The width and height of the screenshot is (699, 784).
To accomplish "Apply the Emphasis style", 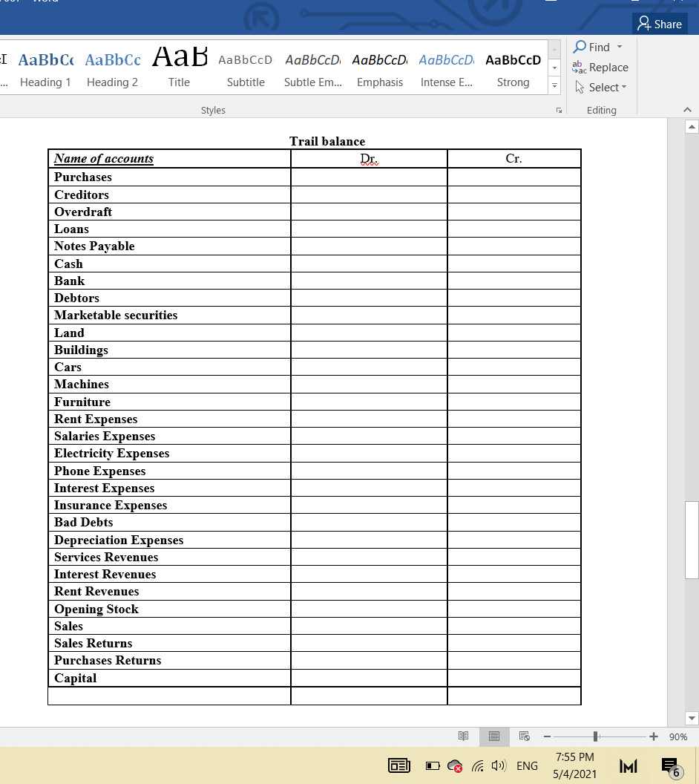I will [380, 69].
